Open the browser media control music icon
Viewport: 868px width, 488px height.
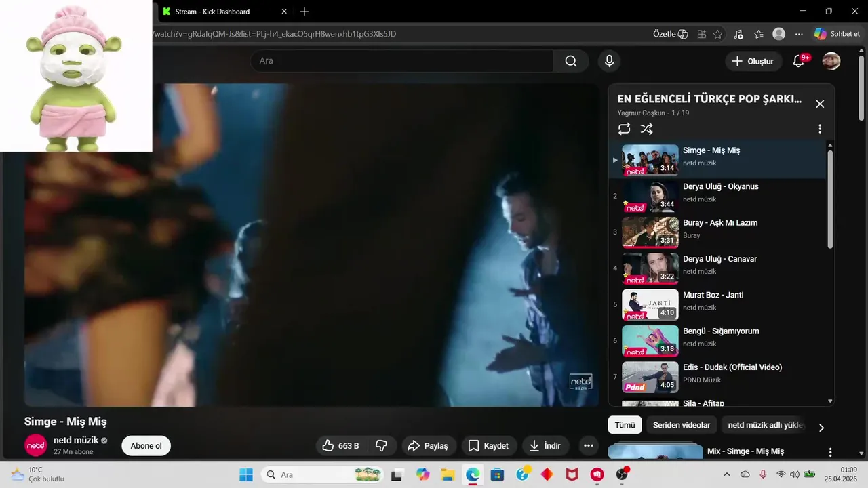point(738,34)
